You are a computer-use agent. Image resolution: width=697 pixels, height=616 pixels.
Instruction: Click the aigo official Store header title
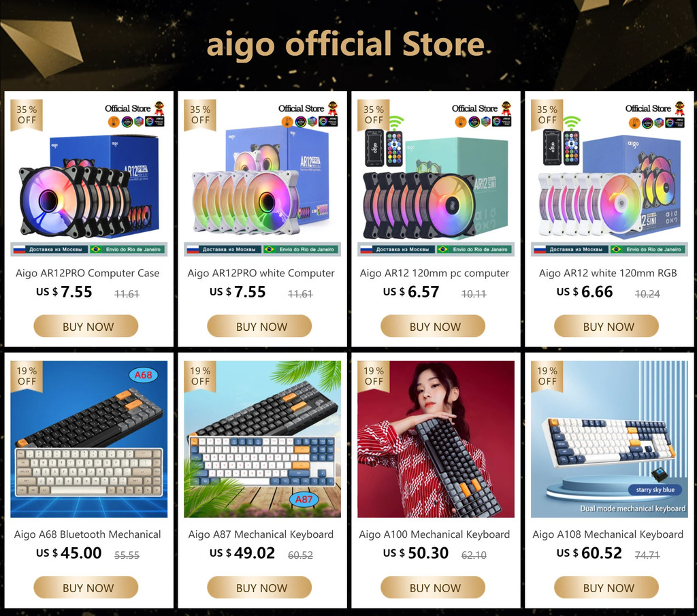coord(346,44)
